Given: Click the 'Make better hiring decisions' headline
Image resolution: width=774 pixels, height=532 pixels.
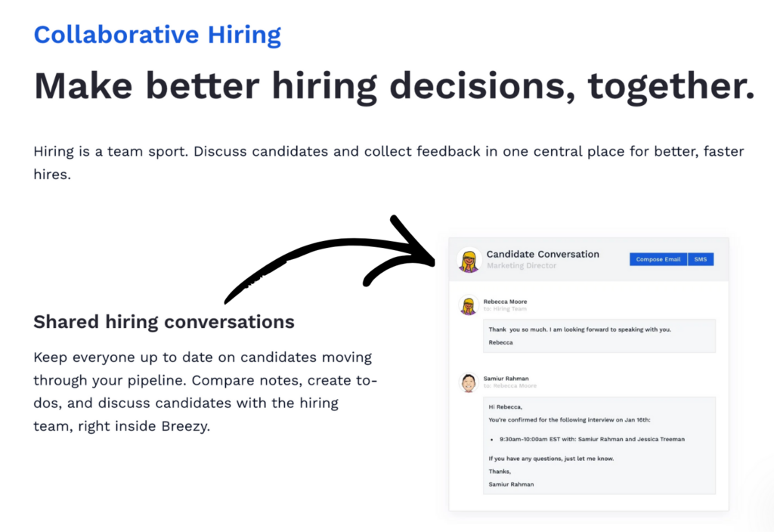Looking at the screenshot, I should (394, 85).
